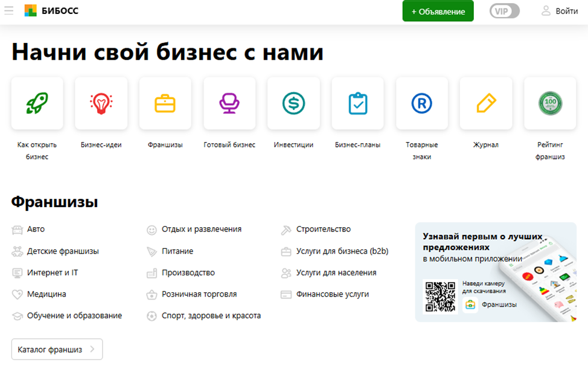Toggle the VIP switch in the header

pos(504,10)
